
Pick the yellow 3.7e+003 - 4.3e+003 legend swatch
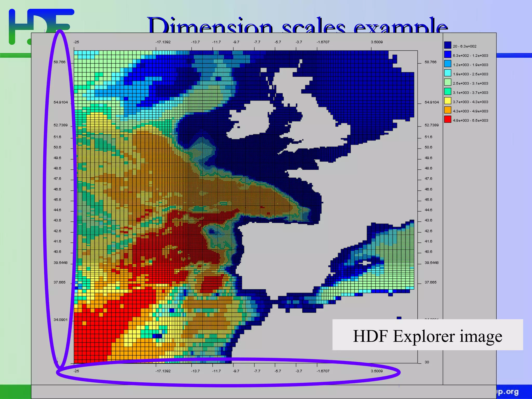[448, 101]
